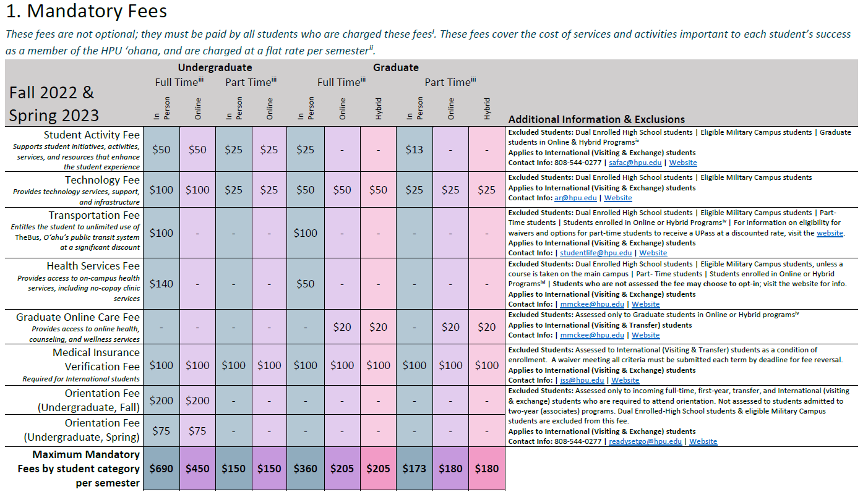Open Website link in Graduate Online Care row
Screen dimensions: 868x497
click(x=645, y=335)
